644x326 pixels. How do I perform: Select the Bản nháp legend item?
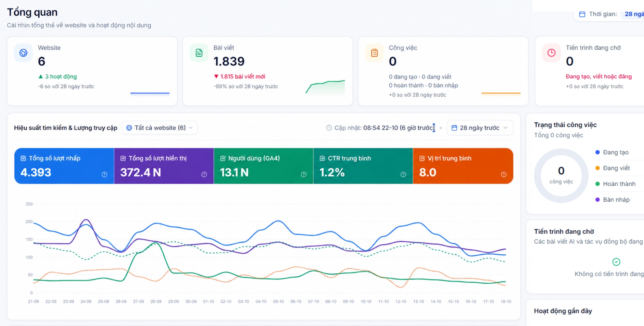(612, 200)
